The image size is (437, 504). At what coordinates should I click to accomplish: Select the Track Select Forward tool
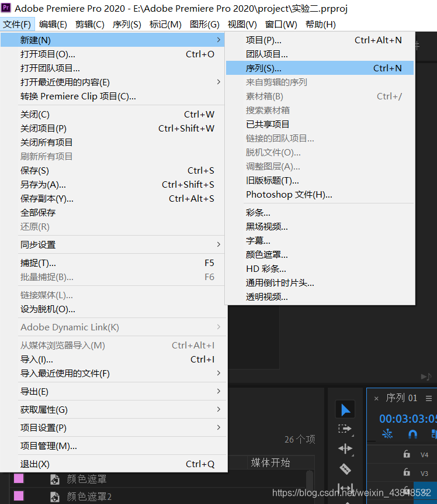345,429
